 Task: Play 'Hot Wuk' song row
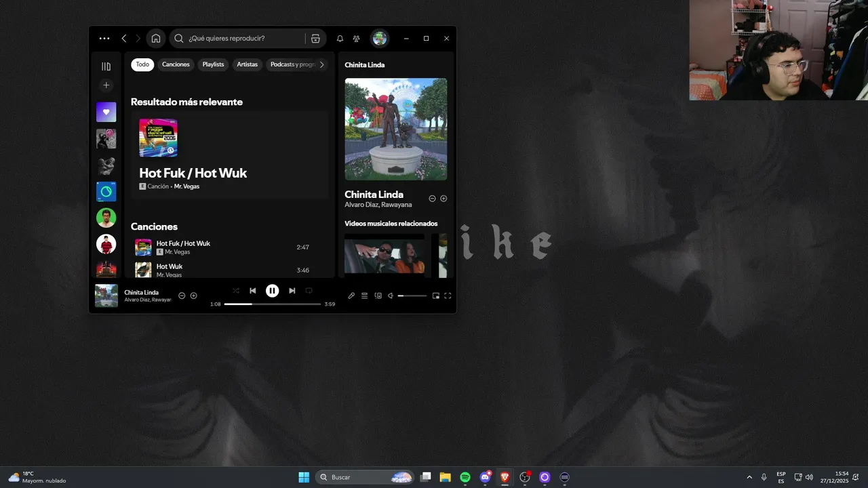[229, 270]
